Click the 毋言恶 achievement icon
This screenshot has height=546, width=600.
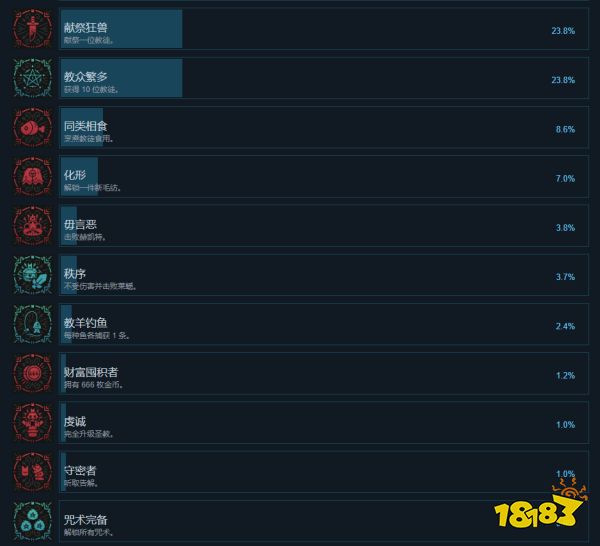click(x=33, y=226)
